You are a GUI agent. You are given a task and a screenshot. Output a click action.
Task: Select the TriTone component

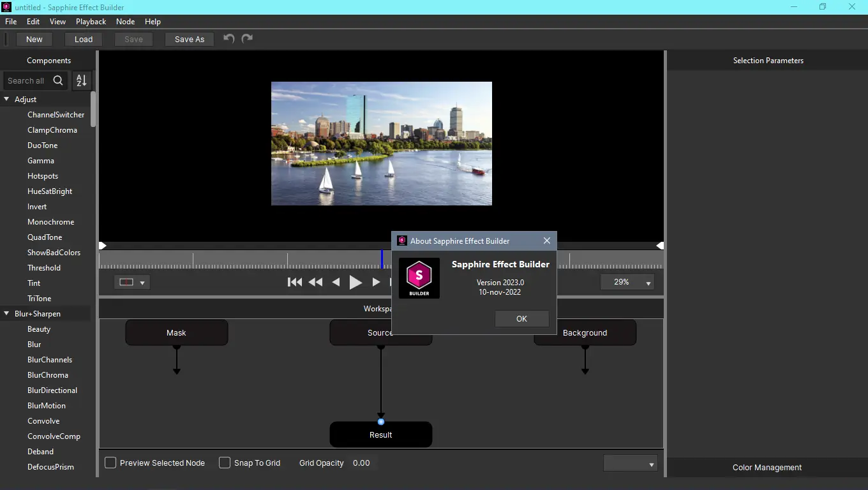tap(40, 299)
